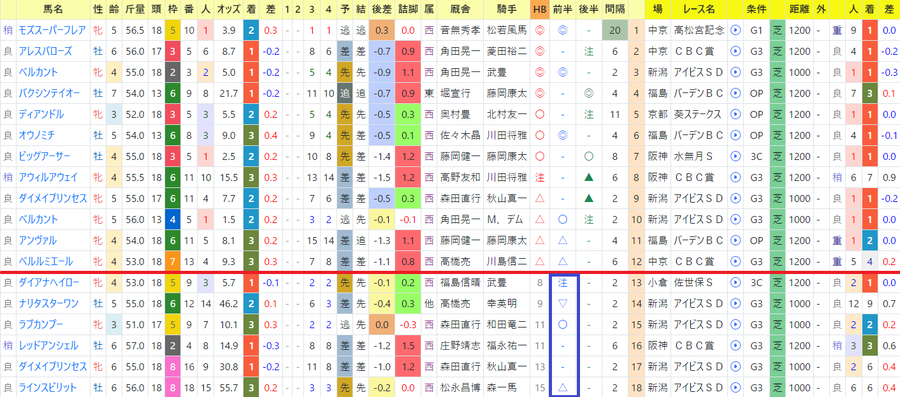Viewport: 900px width, 397px height.
Task: Play the 水無月Ｓ race video
Action: (x=735, y=156)
